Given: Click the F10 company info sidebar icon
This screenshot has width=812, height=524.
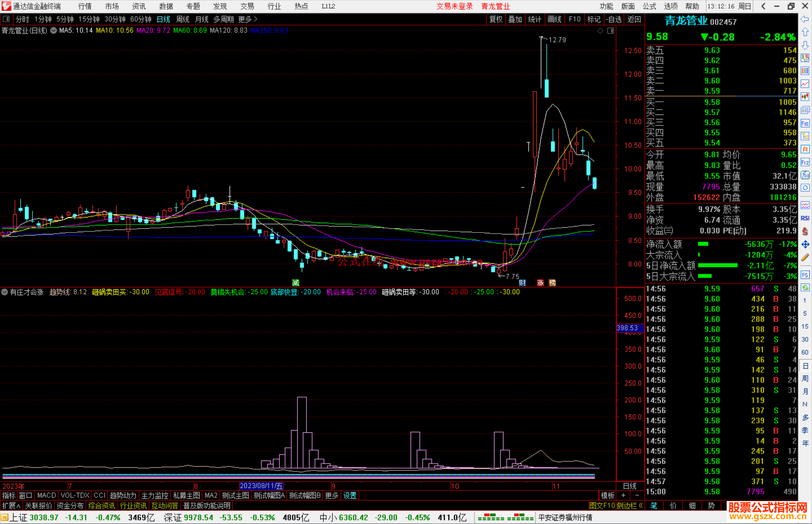Looking at the screenshot, I should pos(805,123).
